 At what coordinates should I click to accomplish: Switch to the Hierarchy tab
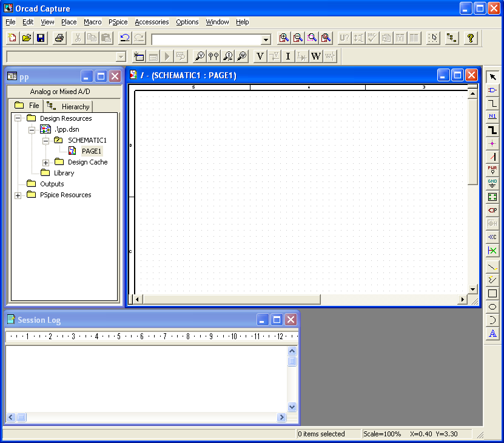(x=68, y=106)
